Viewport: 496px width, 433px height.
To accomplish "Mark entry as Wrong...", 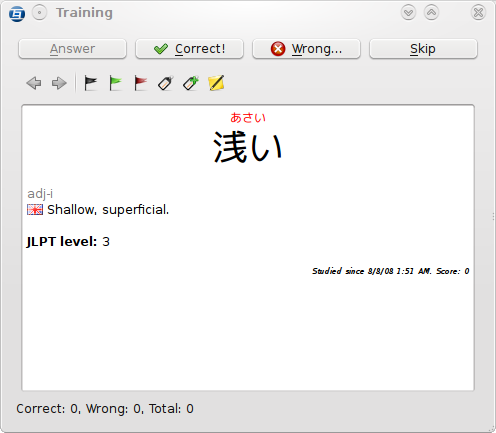I will pyautogui.click(x=306, y=49).
